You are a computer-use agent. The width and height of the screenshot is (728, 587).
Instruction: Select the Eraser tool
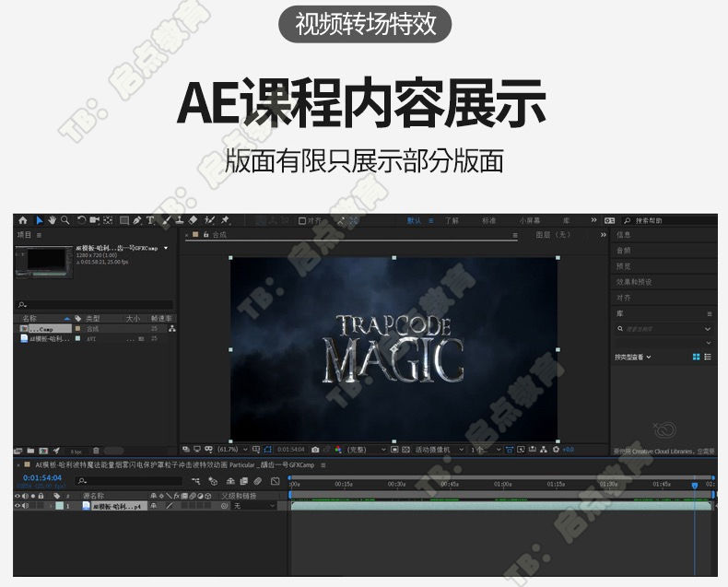coord(194,221)
